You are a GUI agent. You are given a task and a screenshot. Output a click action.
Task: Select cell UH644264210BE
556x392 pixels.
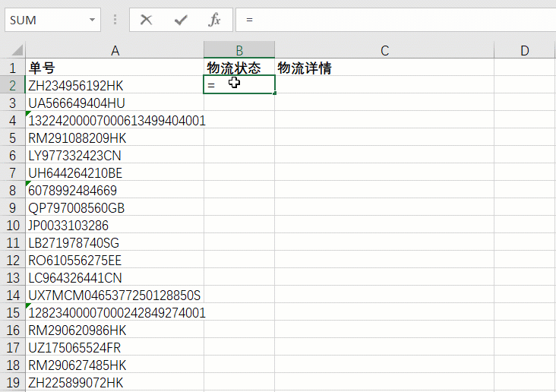115,172
